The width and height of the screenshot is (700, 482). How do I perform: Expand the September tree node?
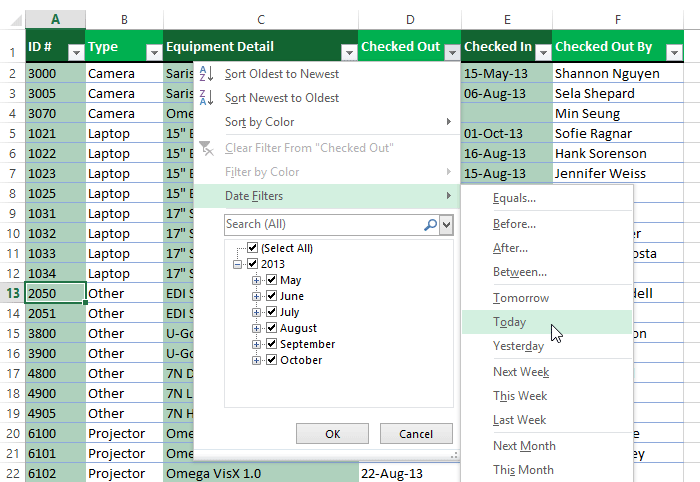click(x=256, y=344)
